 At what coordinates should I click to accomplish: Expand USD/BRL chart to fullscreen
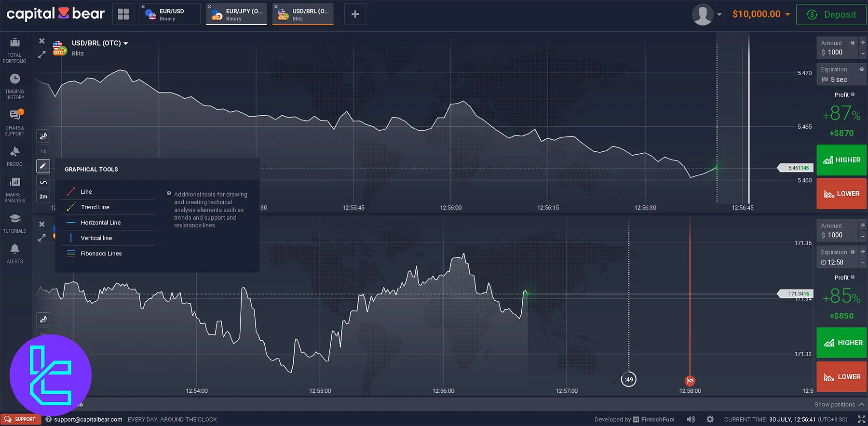[42, 54]
